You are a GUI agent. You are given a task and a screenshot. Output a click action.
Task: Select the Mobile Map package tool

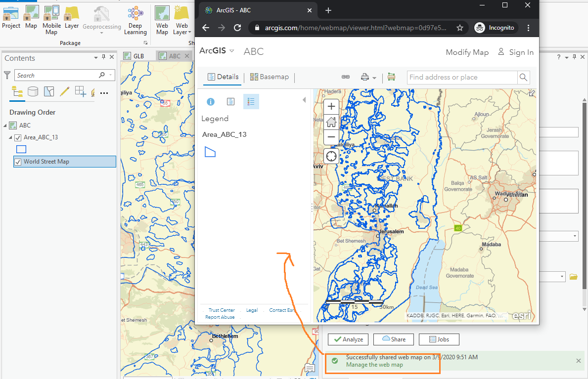(x=51, y=21)
